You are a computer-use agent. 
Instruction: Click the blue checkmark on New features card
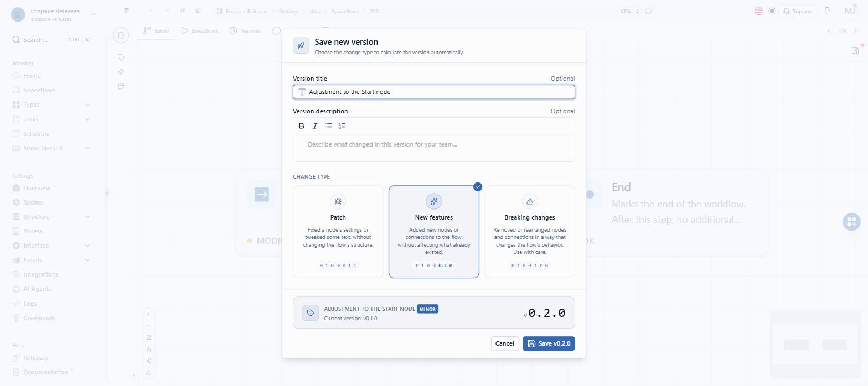tap(478, 187)
